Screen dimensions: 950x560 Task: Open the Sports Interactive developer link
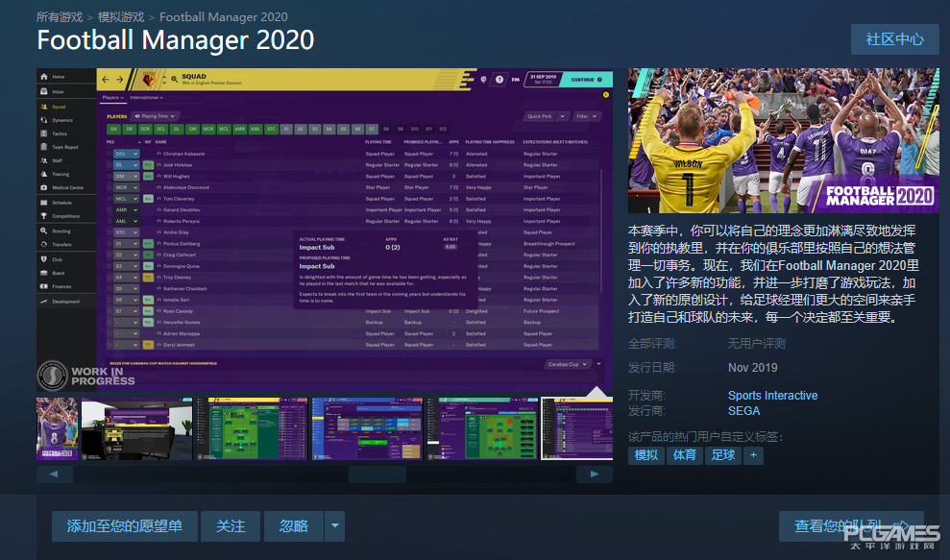tap(772, 395)
